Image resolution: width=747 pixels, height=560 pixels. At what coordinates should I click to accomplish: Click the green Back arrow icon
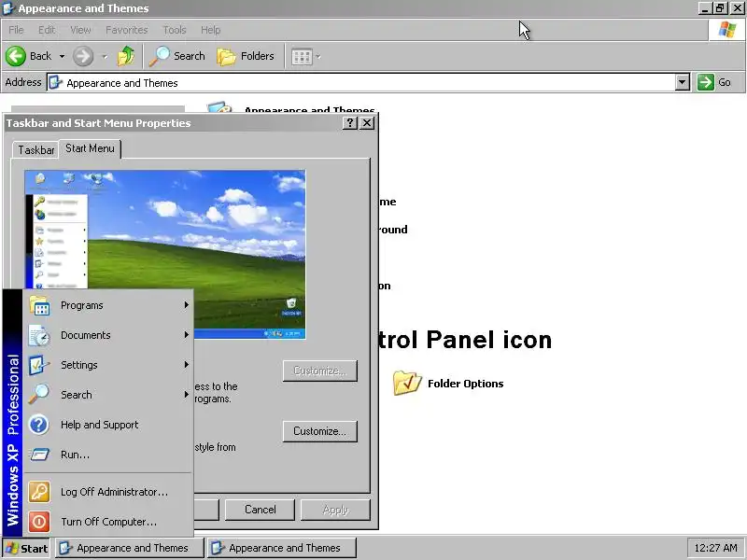coord(16,56)
